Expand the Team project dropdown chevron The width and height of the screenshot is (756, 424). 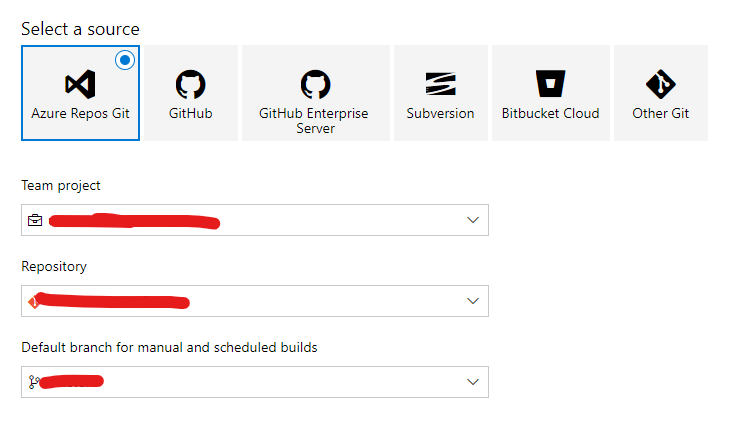coord(473,220)
